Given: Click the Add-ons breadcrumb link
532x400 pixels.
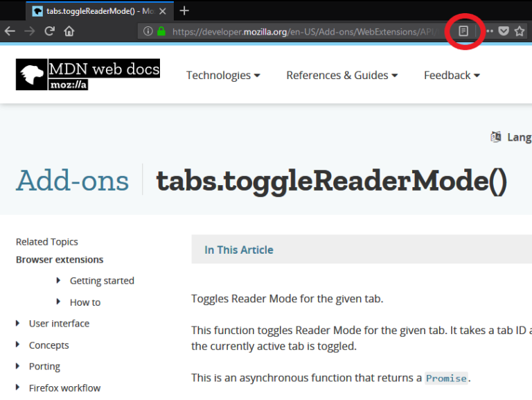Looking at the screenshot, I should tap(73, 181).
